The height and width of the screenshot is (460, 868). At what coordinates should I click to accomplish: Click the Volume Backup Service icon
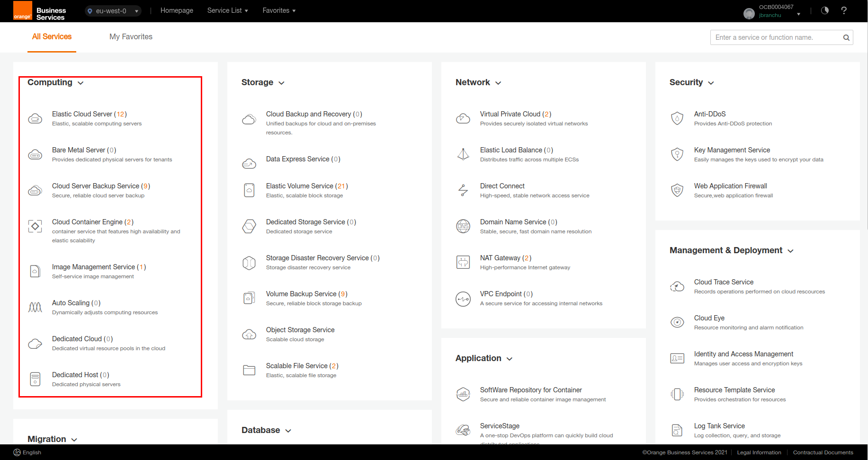[x=249, y=298]
